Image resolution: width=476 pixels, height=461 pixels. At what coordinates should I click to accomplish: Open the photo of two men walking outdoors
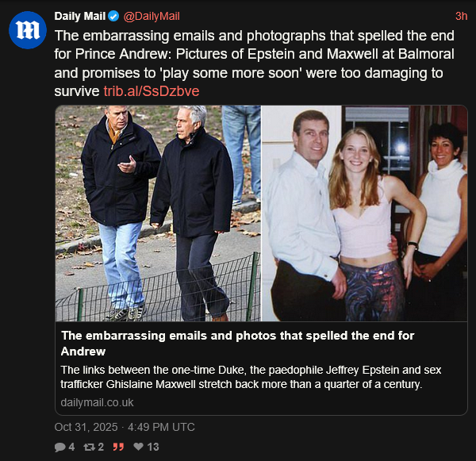click(158, 213)
